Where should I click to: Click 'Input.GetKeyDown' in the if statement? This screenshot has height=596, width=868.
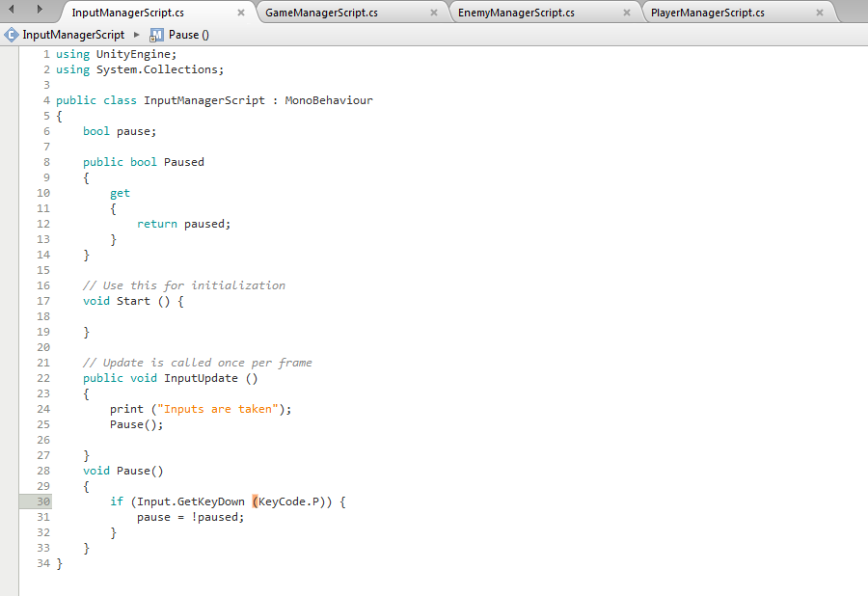(x=191, y=501)
